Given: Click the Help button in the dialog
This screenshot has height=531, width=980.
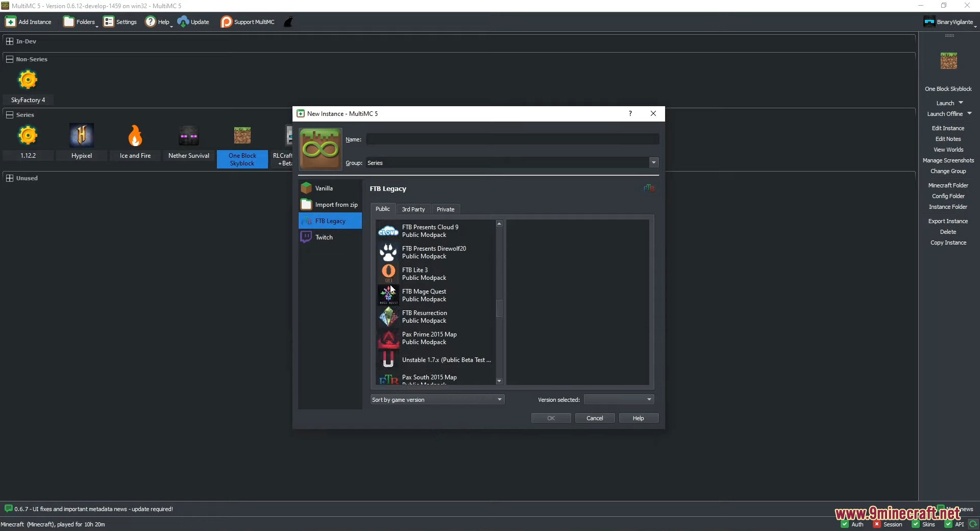Looking at the screenshot, I should (638, 418).
